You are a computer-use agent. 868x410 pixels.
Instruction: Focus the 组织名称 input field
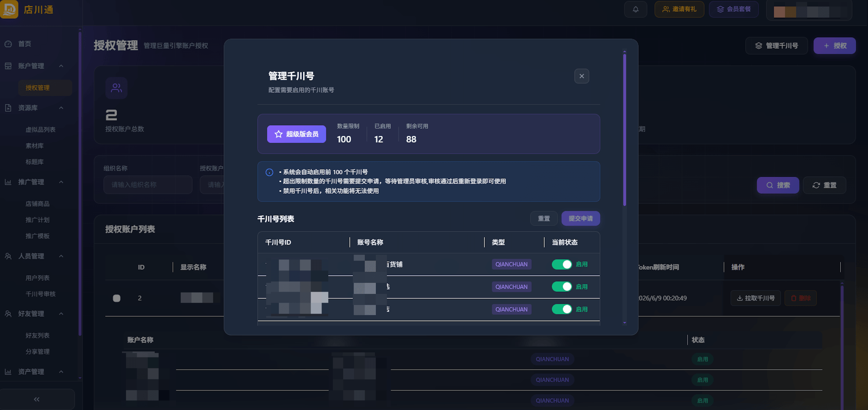click(148, 185)
